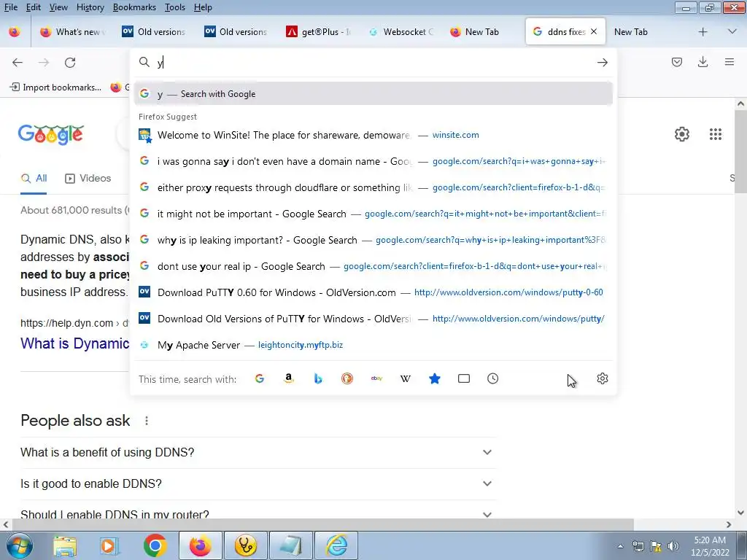Click the volume speaker tray icon
This screenshot has width=747, height=560.
tap(673, 546)
